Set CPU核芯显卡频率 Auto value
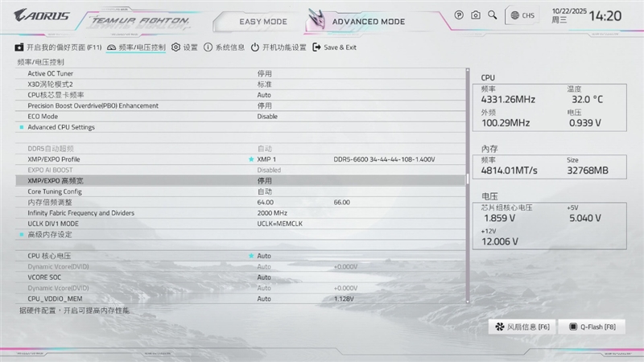The width and height of the screenshot is (644, 362). [x=264, y=95]
